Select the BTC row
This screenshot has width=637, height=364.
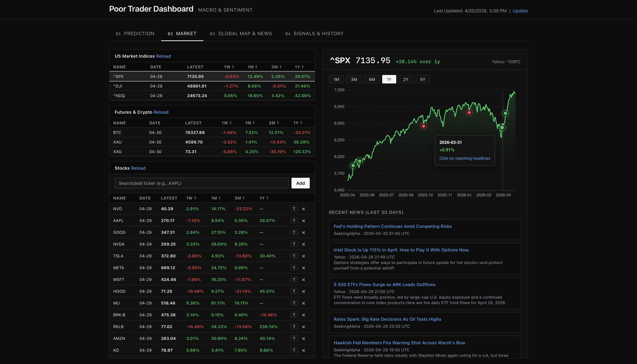pos(212,132)
